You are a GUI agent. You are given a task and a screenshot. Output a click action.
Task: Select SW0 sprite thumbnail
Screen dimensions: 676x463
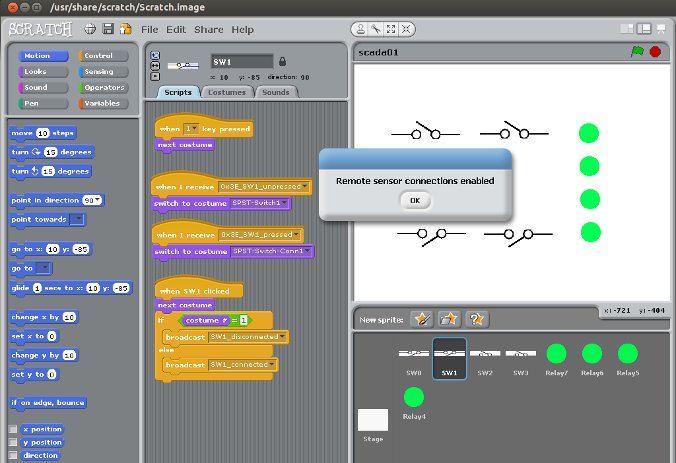[x=413, y=359]
